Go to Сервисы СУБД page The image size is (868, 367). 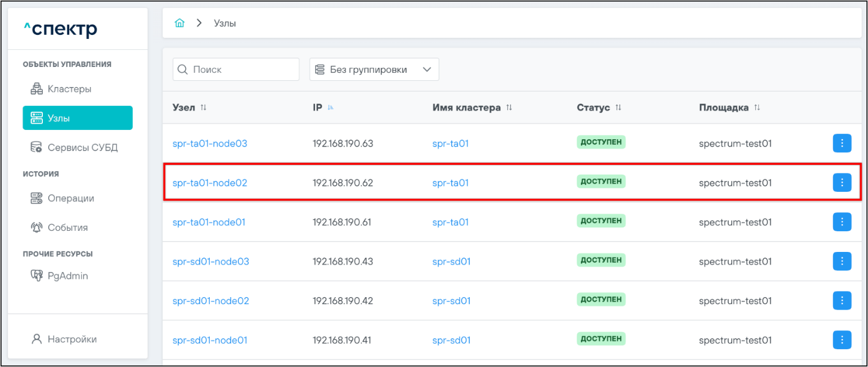[82, 148]
